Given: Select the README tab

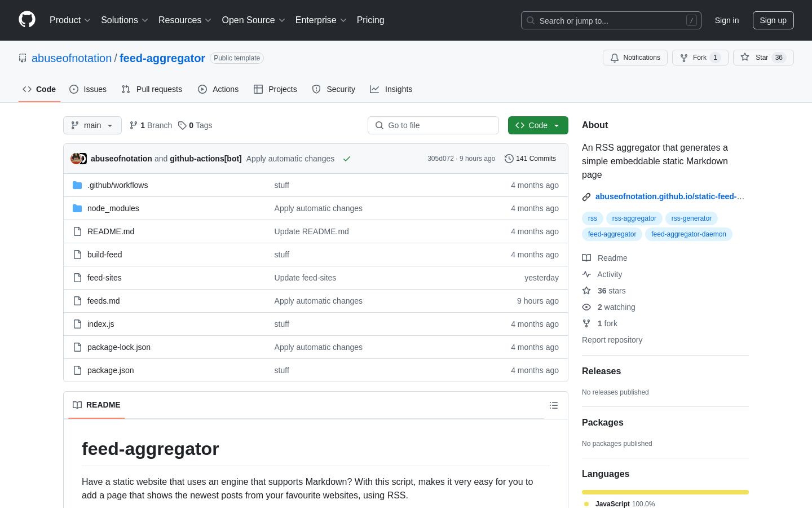Looking at the screenshot, I should 96,405.
